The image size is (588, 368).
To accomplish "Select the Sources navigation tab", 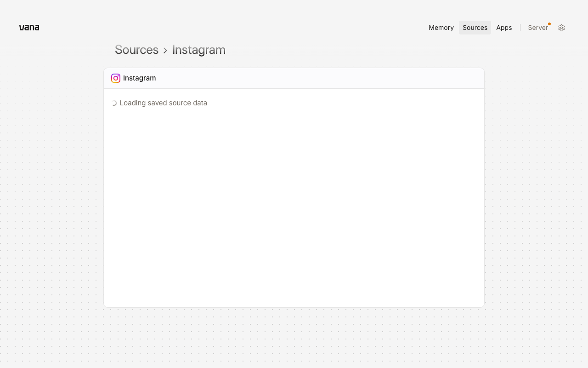I will (x=475, y=28).
